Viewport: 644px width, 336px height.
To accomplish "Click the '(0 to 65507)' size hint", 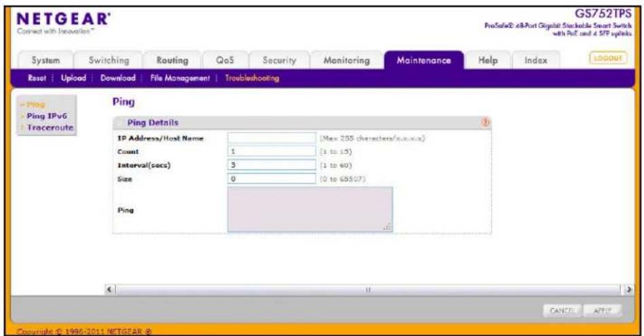I will 342,179.
